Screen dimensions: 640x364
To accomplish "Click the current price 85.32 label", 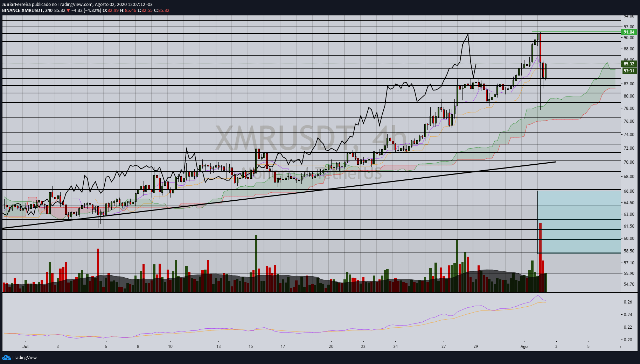I will [629, 64].
